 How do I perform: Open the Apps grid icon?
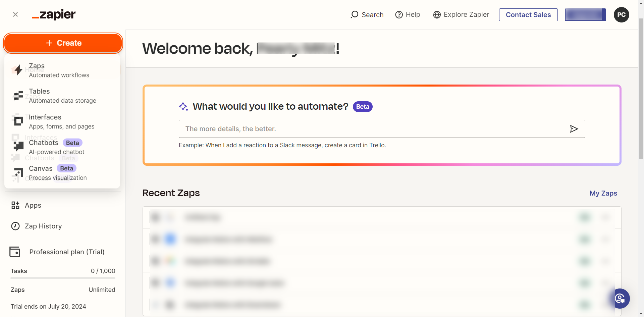pos(15,205)
